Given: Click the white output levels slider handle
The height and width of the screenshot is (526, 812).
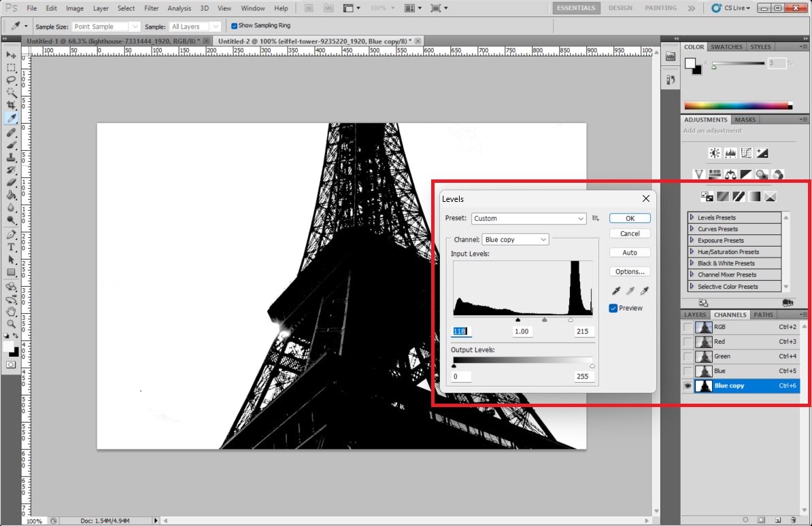Looking at the screenshot, I should 592,366.
